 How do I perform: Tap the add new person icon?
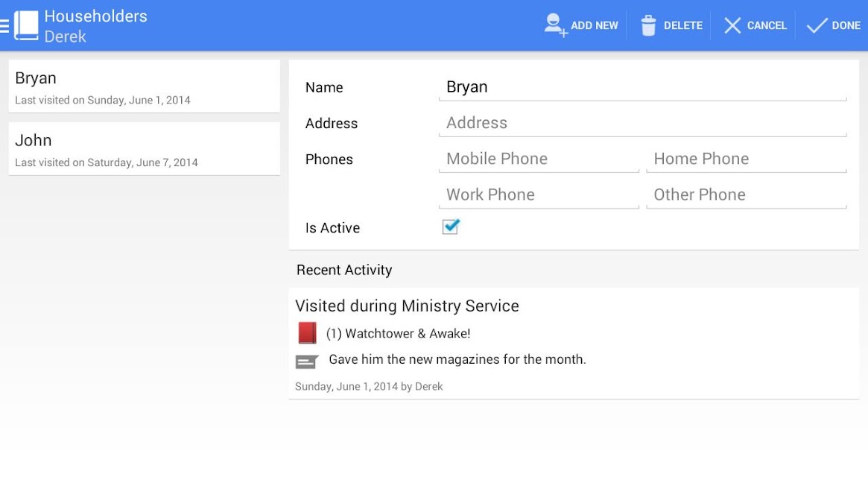[554, 25]
